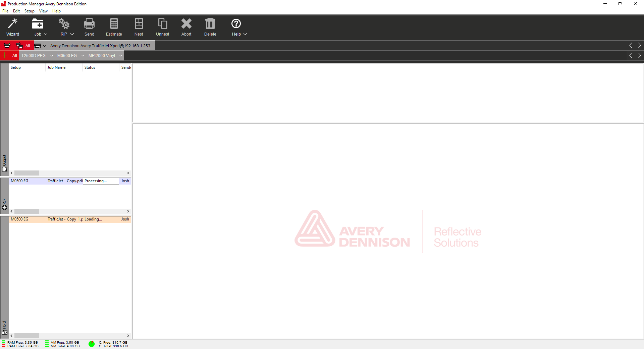
Task: Add a new printer setup icon
Action: [x=7, y=46]
